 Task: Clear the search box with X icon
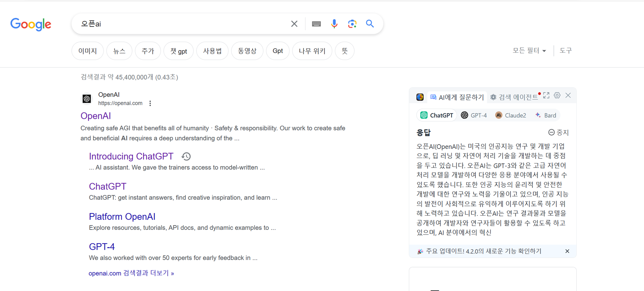tap(294, 24)
